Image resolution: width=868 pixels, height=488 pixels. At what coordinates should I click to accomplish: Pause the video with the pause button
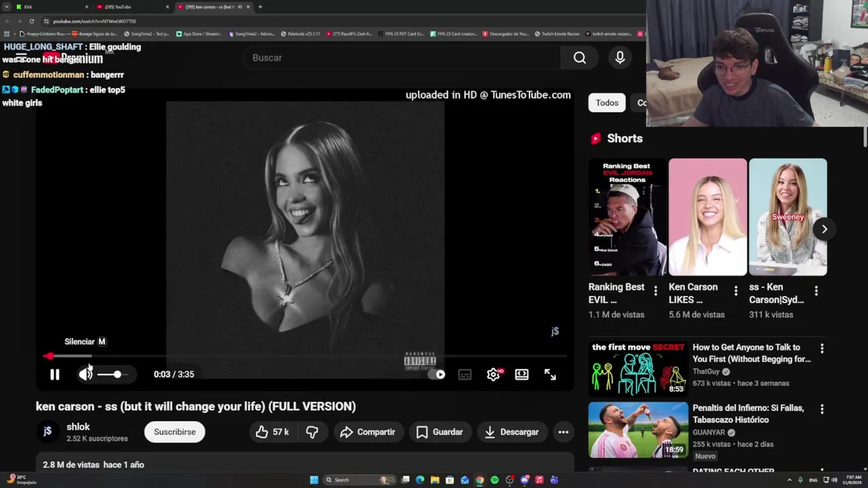(55, 374)
